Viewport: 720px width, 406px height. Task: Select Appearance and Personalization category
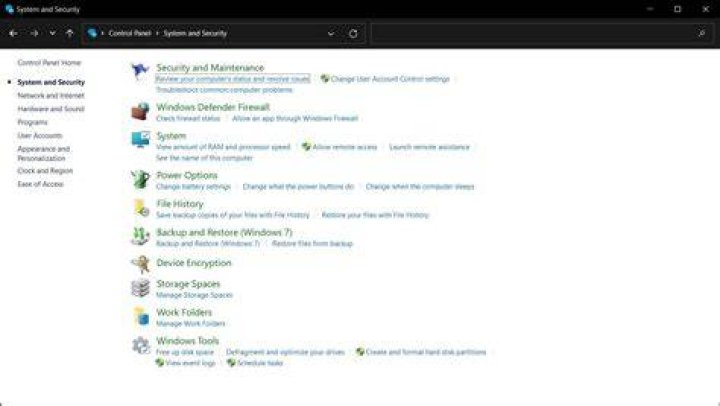[x=44, y=153]
